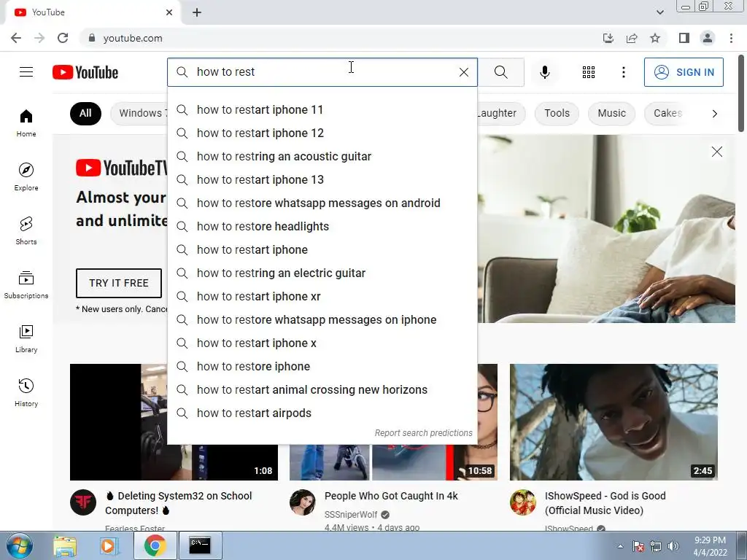Click the share page icon in address bar

[632, 38]
